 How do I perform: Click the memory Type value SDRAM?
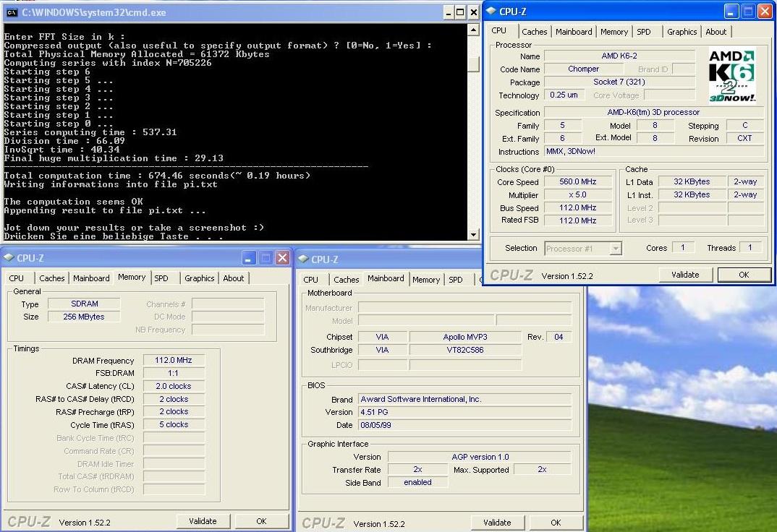click(x=84, y=304)
